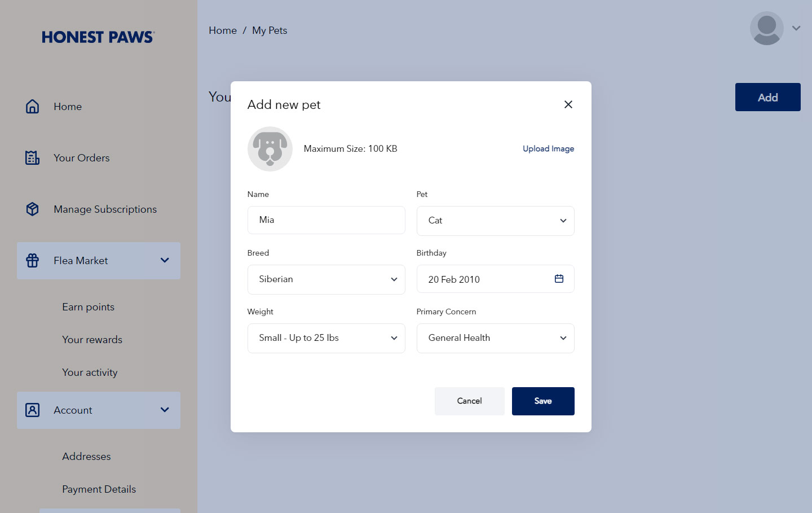Open the Birthday calendar picker icon
The width and height of the screenshot is (812, 513).
tap(559, 279)
